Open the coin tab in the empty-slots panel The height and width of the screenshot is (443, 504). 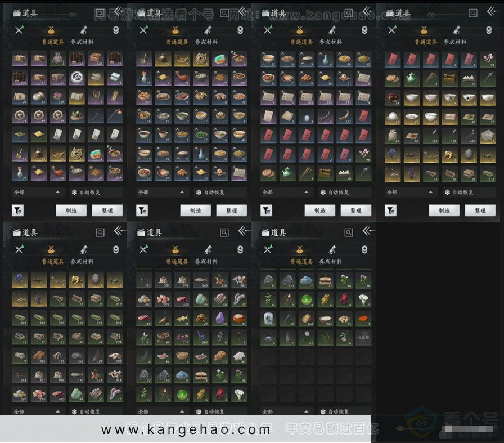point(364,249)
